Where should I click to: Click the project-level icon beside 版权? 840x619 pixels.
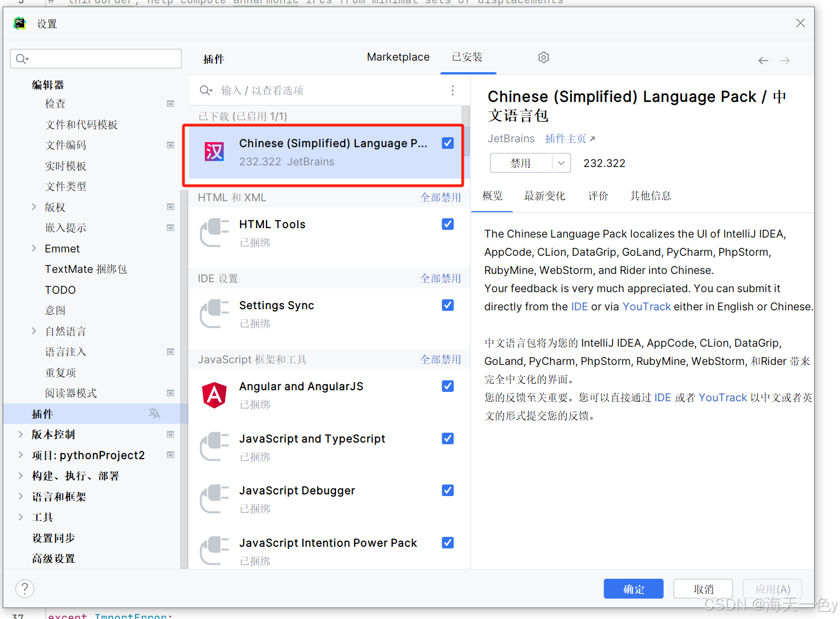pyautogui.click(x=171, y=207)
